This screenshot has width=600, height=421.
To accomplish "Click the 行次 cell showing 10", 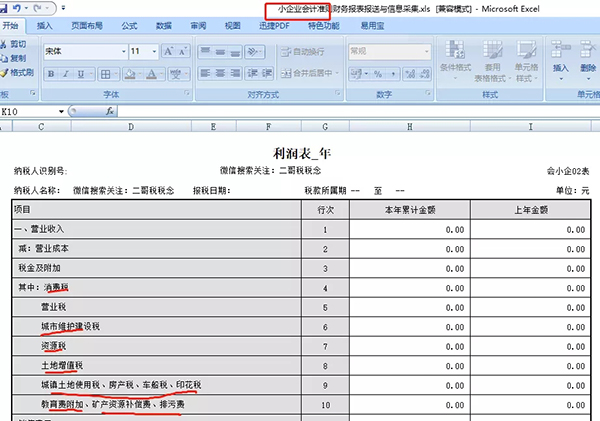I will (x=325, y=405).
